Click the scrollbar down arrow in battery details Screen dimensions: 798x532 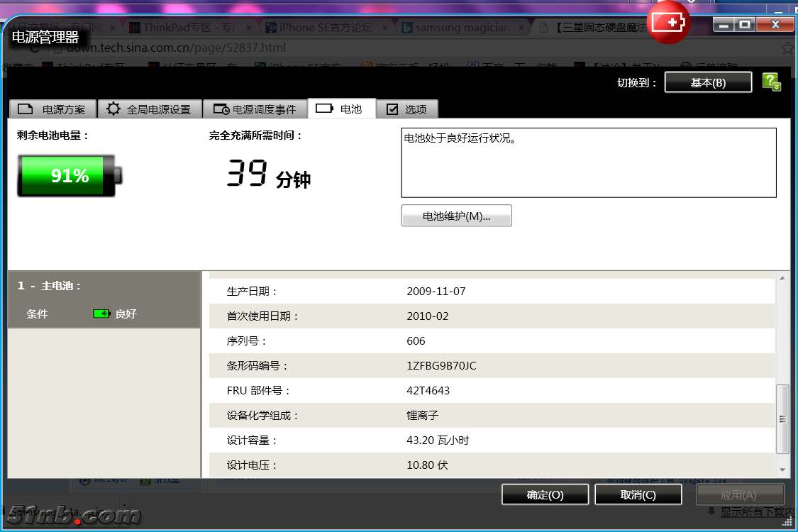click(x=782, y=470)
